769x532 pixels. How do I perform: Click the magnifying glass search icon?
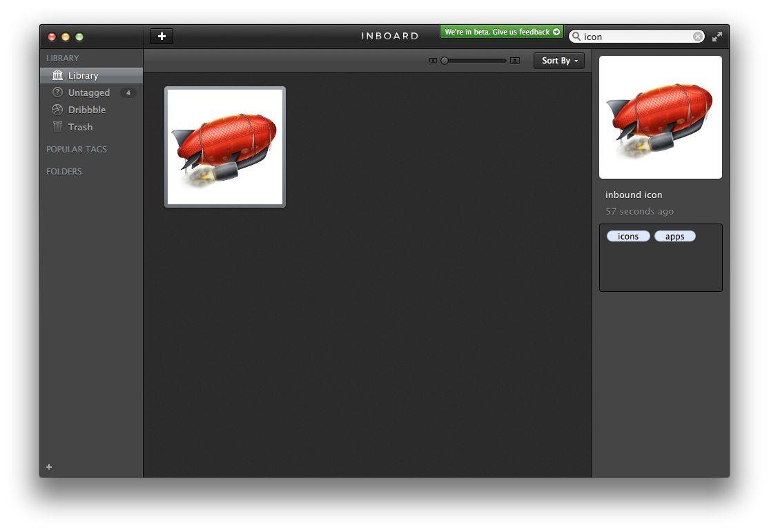(x=576, y=37)
